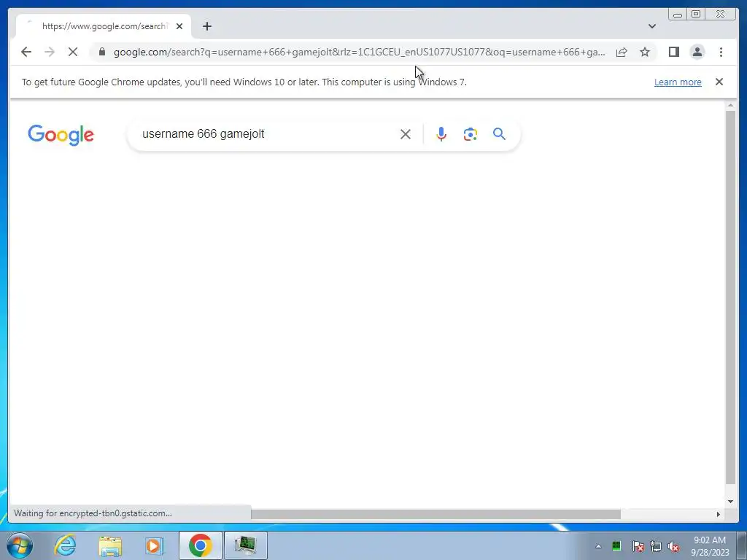Screen dimensions: 747x560
Task: Click the vertical scrollbar down arrow
Action: (x=730, y=502)
